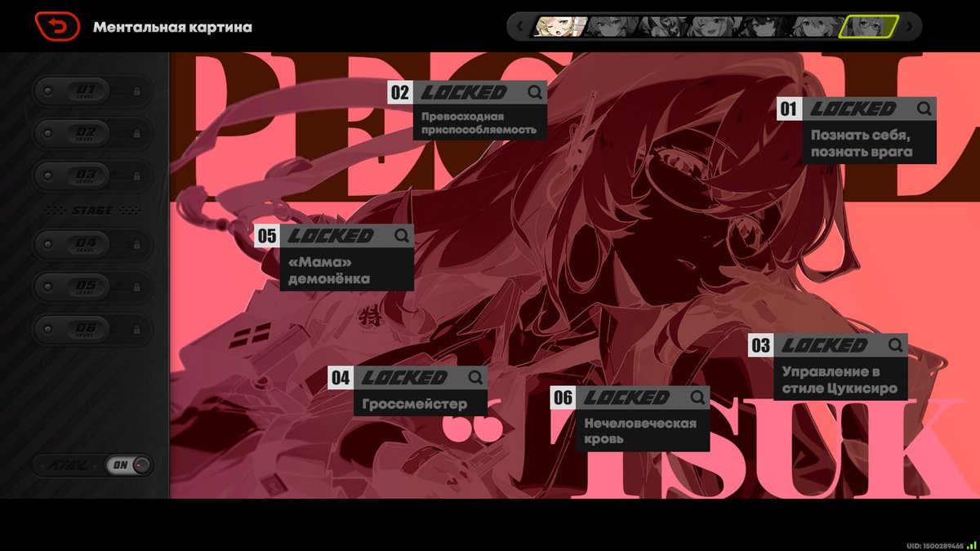Click the lock icon on Level 06 slot
This screenshot has height=551, width=980.
pos(136,329)
